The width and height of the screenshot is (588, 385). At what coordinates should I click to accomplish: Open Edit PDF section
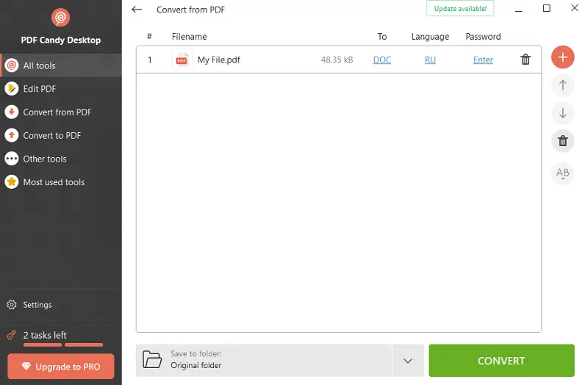click(x=61, y=89)
